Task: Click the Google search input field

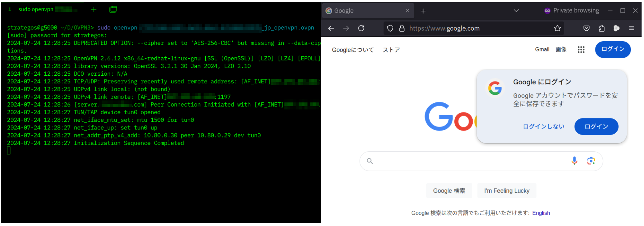Action: [x=481, y=161]
